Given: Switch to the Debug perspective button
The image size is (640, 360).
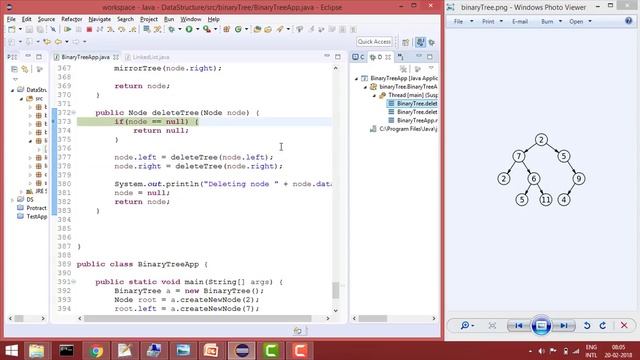Looking at the screenshot, I should tap(432, 42).
